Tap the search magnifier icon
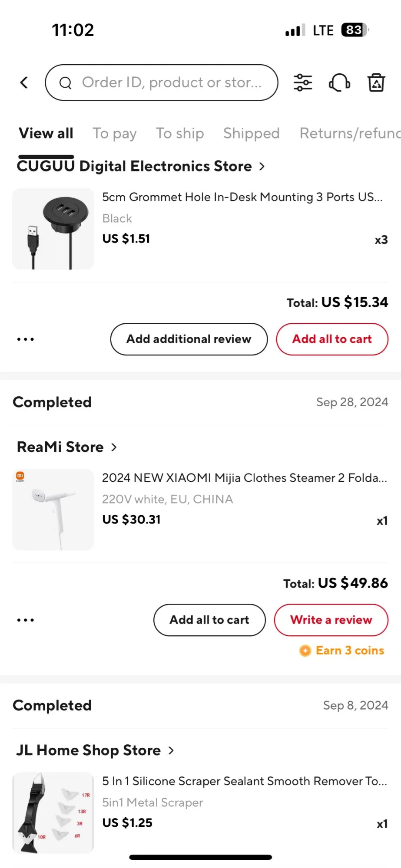401x868 pixels. 66,83
